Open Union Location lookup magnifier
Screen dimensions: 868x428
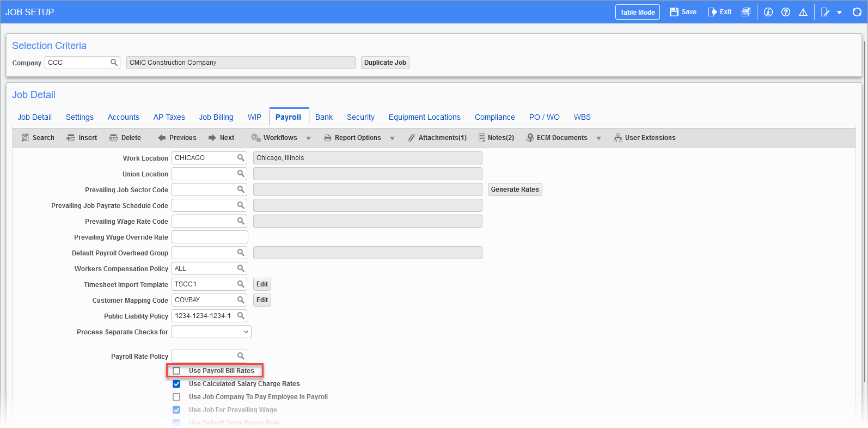point(241,174)
